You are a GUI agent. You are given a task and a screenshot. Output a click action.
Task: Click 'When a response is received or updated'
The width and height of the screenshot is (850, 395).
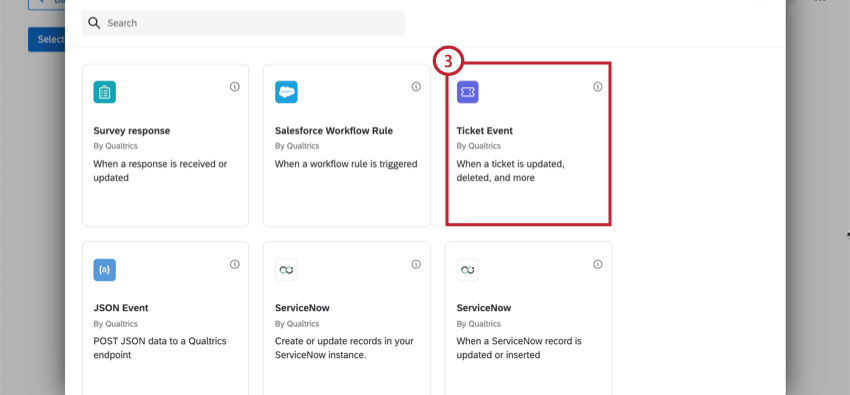pyautogui.click(x=160, y=171)
